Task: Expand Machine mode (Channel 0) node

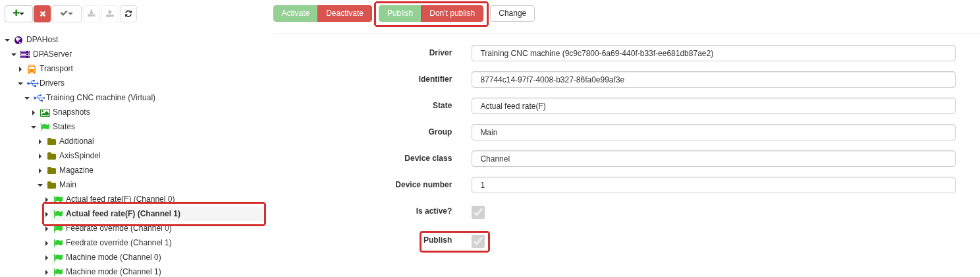Action: point(47,258)
